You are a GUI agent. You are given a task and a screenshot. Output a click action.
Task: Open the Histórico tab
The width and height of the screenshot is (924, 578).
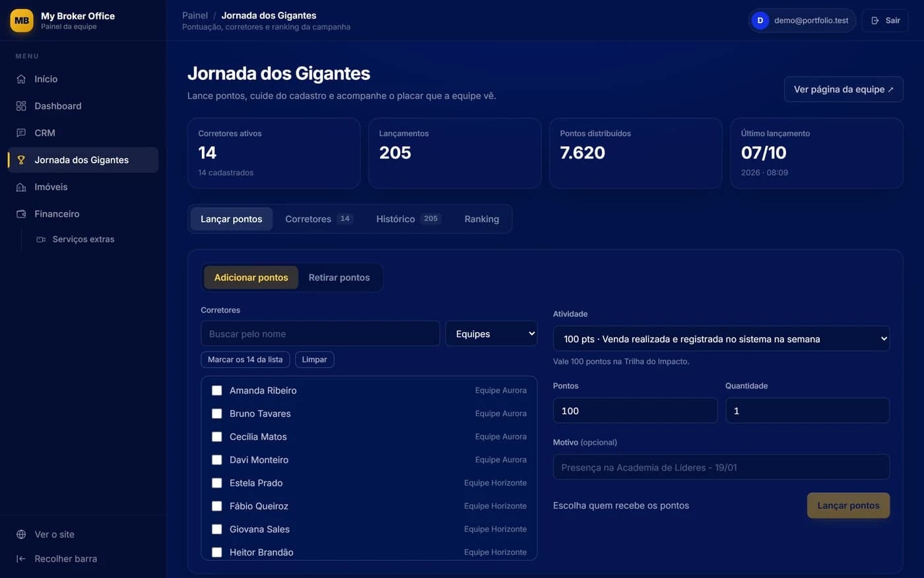point(408,219)
